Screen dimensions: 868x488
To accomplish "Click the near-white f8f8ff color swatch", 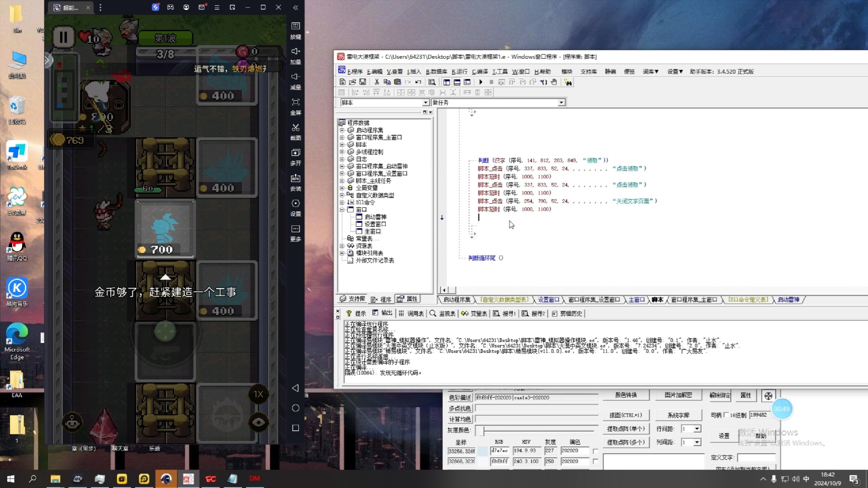I will pos(483,461).
